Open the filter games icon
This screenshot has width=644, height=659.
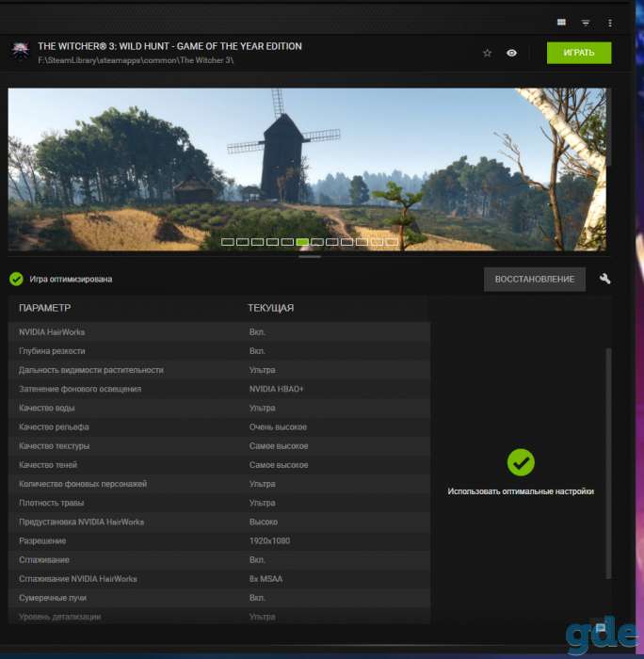586,23
